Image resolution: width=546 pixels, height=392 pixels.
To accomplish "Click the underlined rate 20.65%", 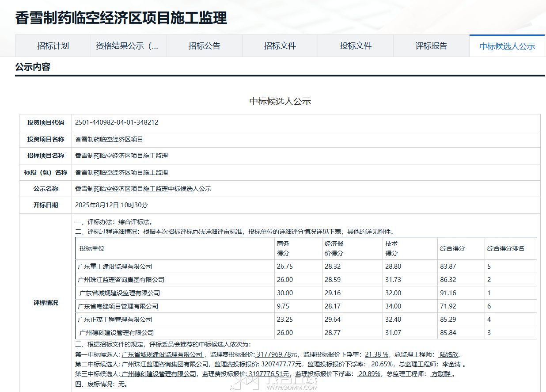I will (x=382, y=364).
